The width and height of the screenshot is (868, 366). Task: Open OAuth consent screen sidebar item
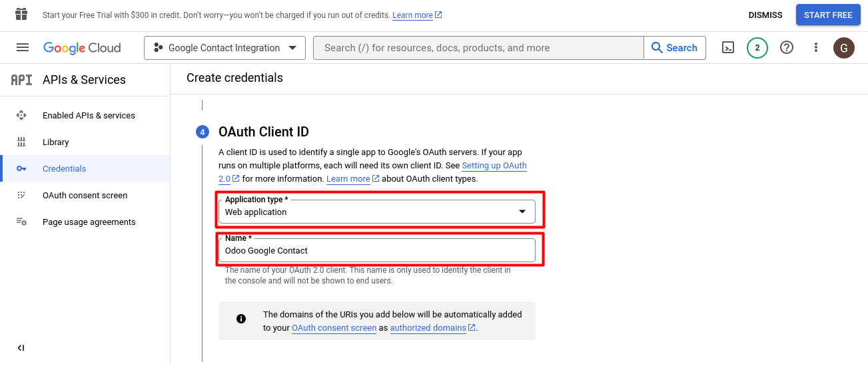point(85,195)
